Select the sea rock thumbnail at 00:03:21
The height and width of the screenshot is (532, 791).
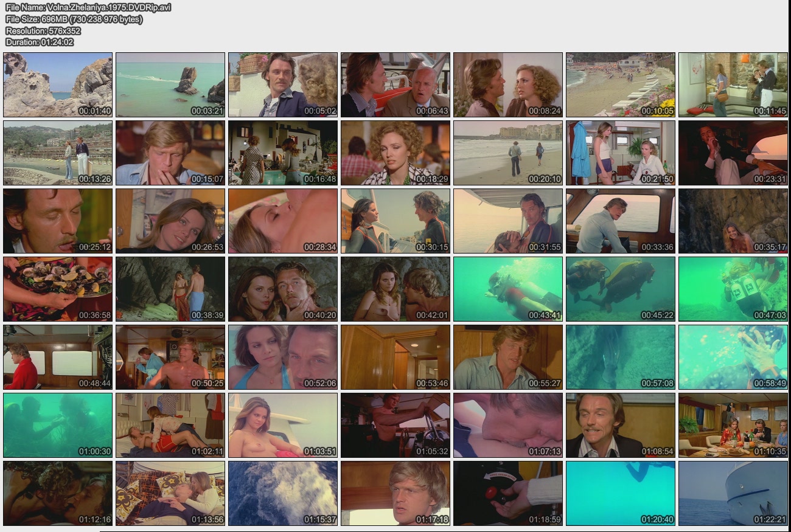coord(170,85)
